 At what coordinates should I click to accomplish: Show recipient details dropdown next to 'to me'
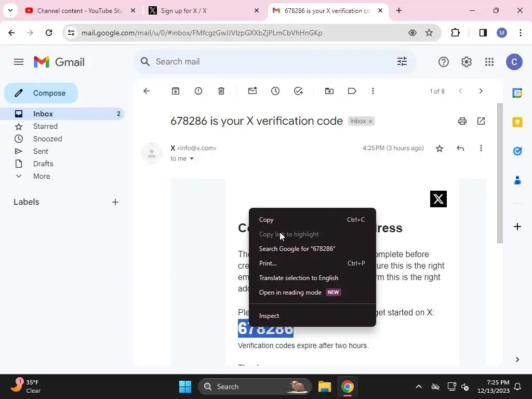192,158
